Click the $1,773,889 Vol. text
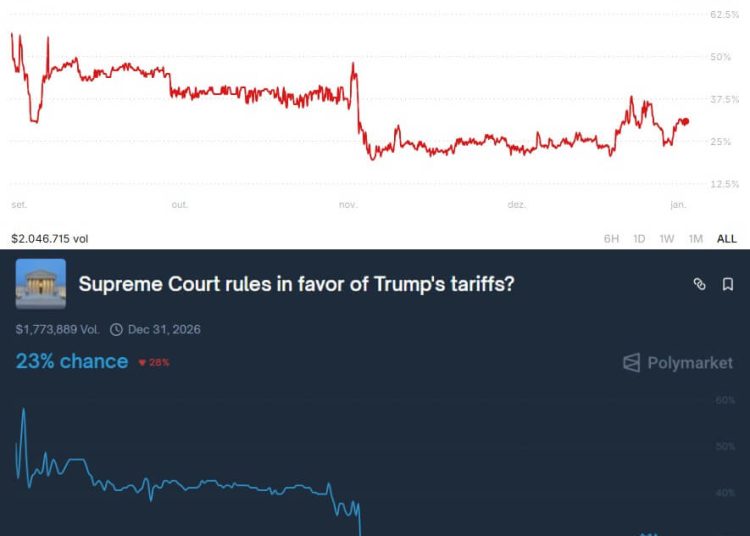750x536 pixels. click(58, 329)
